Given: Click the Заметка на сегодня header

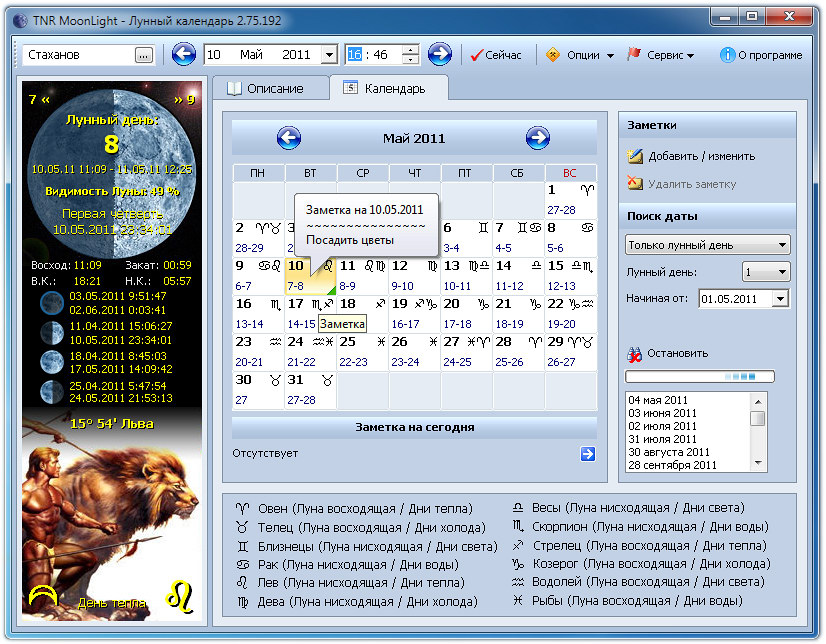Looking at the screenshot, I should [x=414, y=428].
